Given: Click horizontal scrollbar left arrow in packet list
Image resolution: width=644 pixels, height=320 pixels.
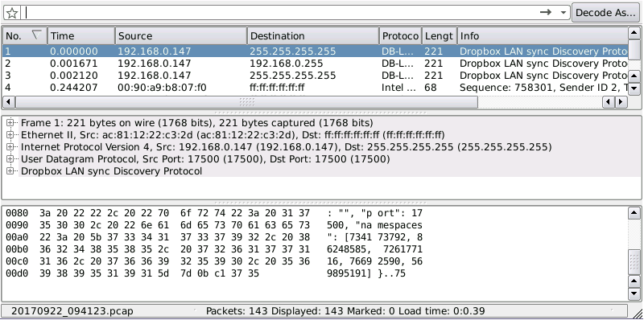Looking at the screenshot, I should coord(9,102).
